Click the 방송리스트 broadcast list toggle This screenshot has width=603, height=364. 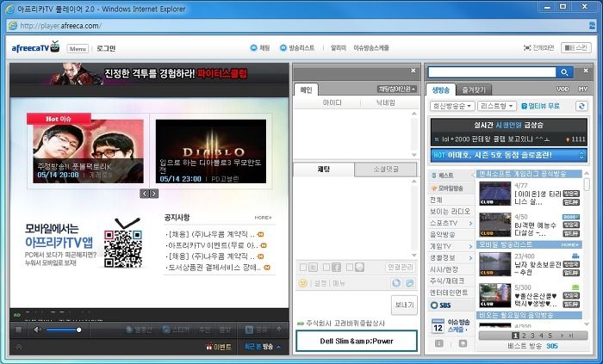(297, 48)
